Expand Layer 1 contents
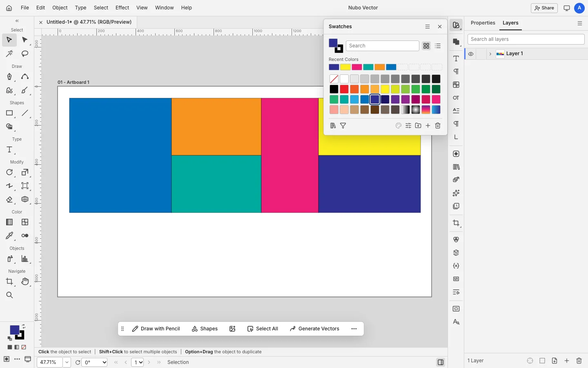Screen dimensions: 588x368 click(x=490, y=54)
